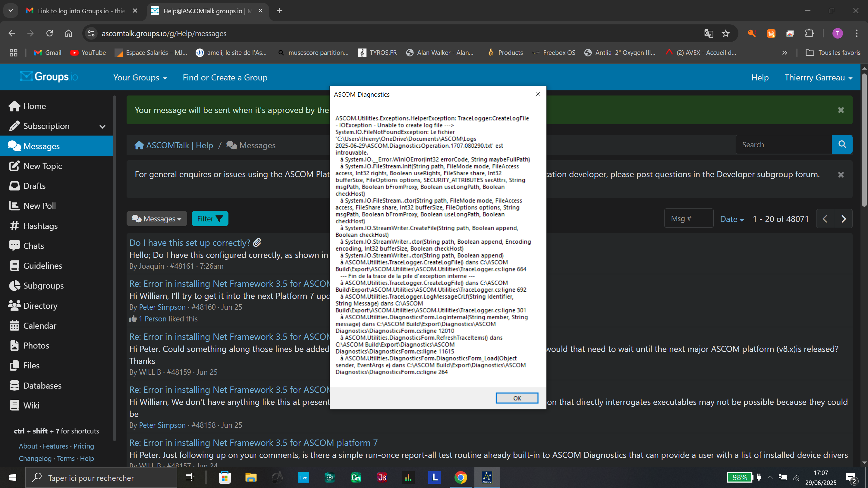Show more bookmarks with the chevron
Image resolution: width=868 pixels, height=488 pixels.
pos(785,52)
